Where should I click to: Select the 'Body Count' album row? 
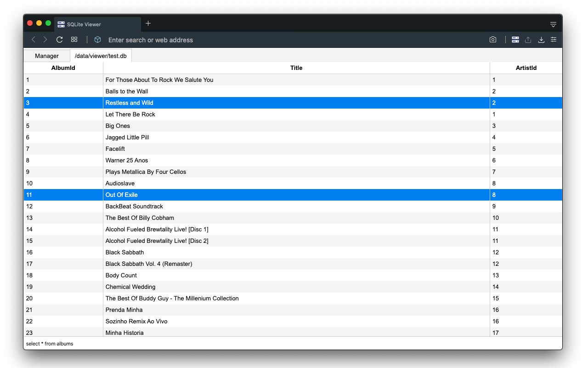(293, 275)
